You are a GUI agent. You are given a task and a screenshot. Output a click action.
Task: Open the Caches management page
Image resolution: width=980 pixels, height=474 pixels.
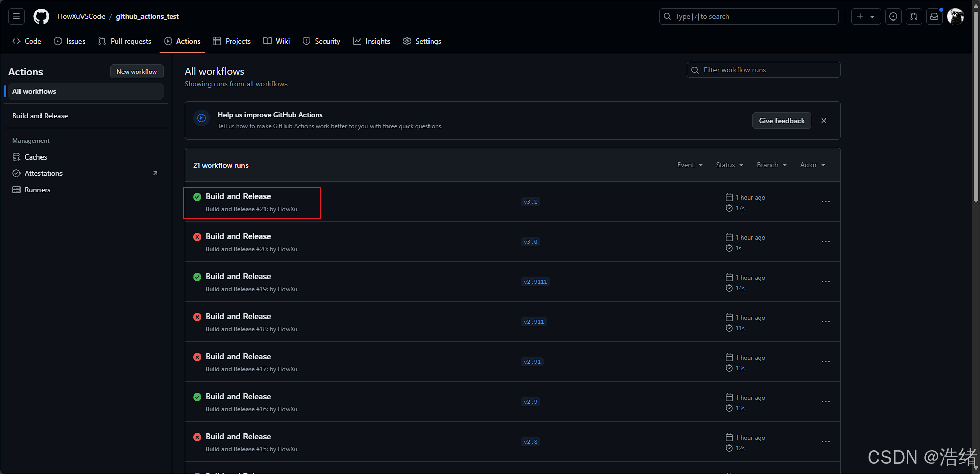pos(35,157)
